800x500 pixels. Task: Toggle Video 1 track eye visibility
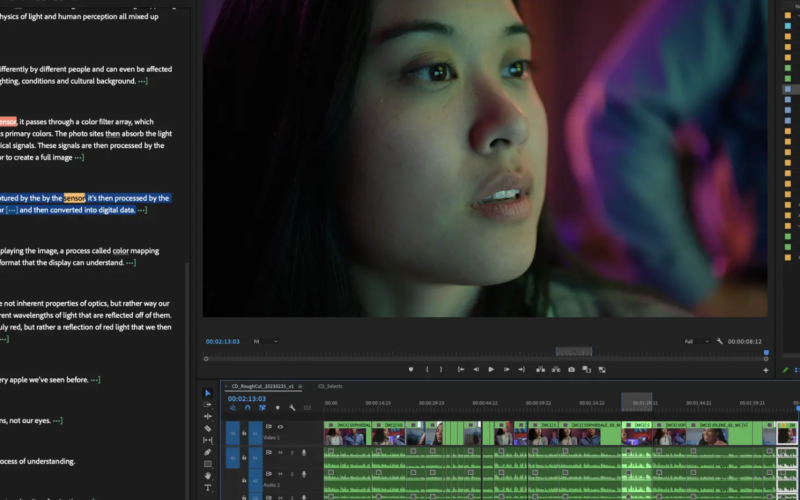click(280, 426)
